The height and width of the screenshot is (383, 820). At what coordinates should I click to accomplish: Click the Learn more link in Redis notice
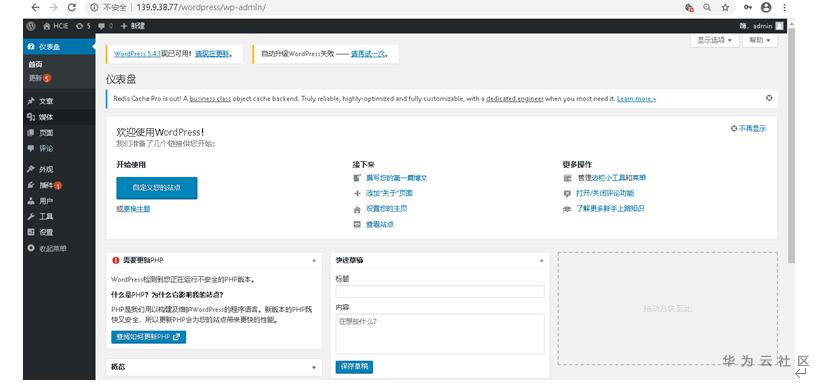(636, 98)
